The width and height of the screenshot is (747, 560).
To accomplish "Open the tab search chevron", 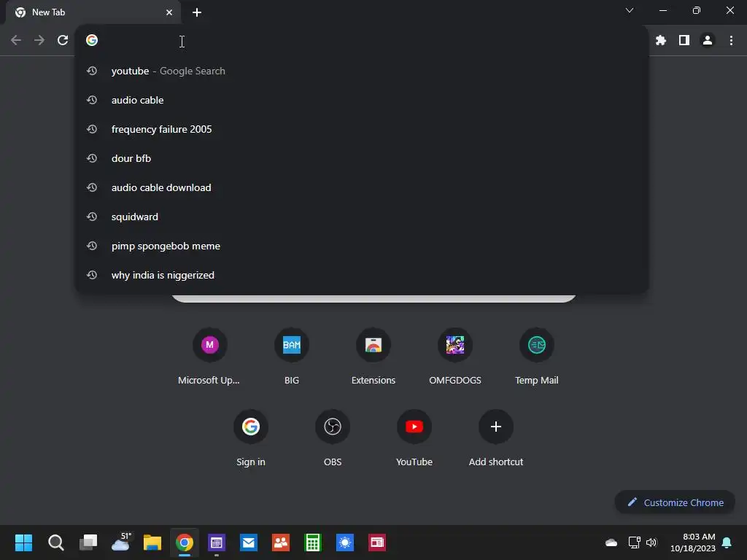I will pos(630,10).
